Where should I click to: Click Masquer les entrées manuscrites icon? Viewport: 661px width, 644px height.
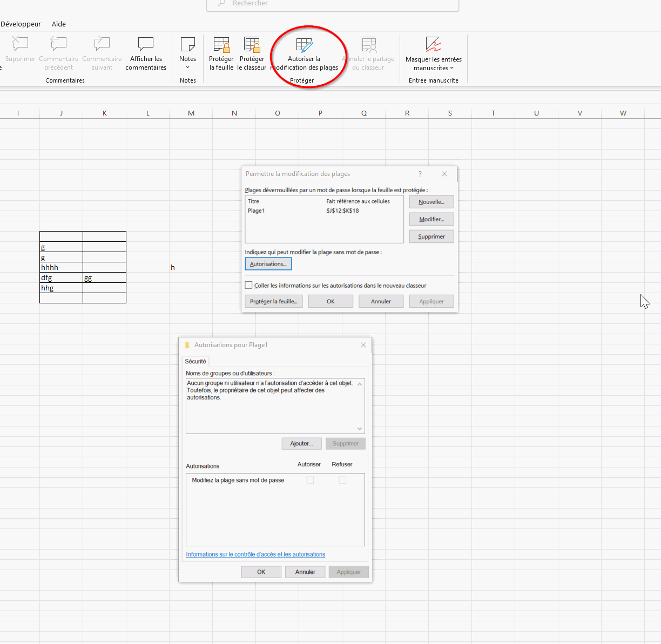click(433, 44)
